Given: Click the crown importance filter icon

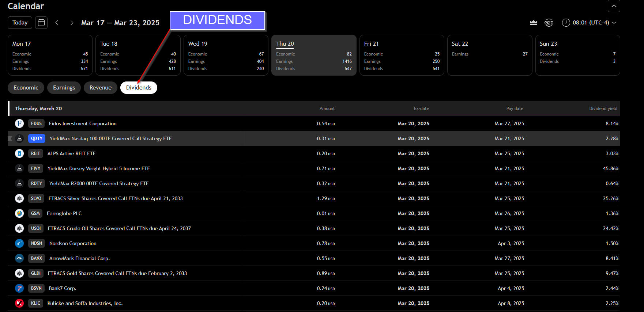Looking at the screenshot, I should pos(534,23).
